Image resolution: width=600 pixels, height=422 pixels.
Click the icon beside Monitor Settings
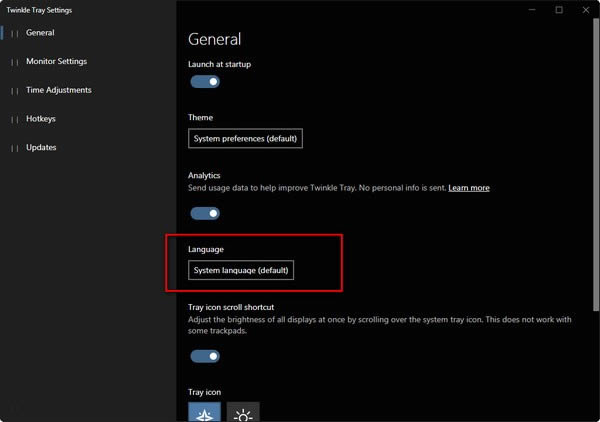pyautogui.click(x=15, y=62)
